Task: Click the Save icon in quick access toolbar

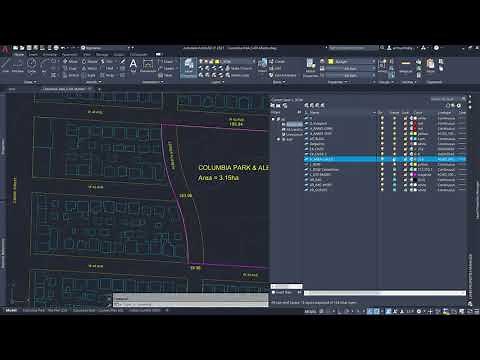Action: 29,48
